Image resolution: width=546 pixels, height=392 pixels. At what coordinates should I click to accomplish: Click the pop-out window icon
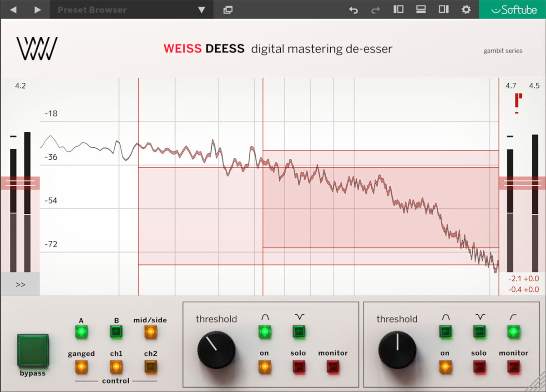click(228, 10)
